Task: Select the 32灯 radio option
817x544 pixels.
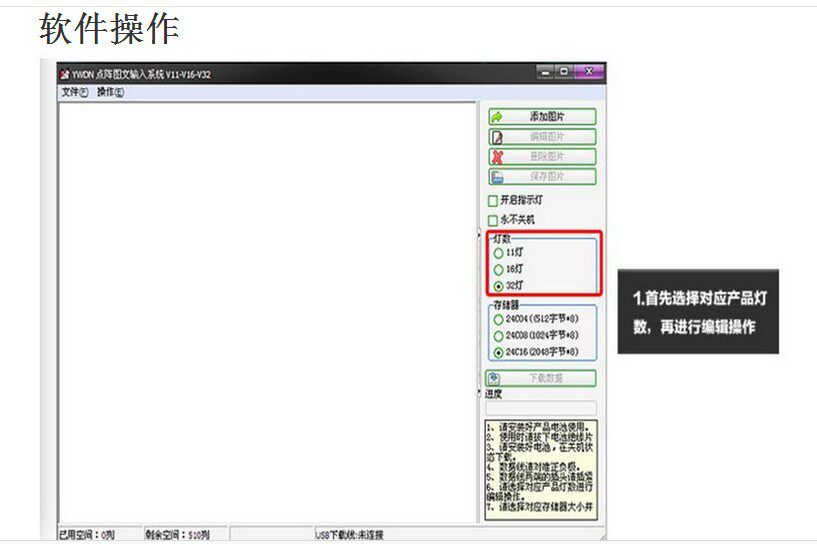Action: [498, 286]
